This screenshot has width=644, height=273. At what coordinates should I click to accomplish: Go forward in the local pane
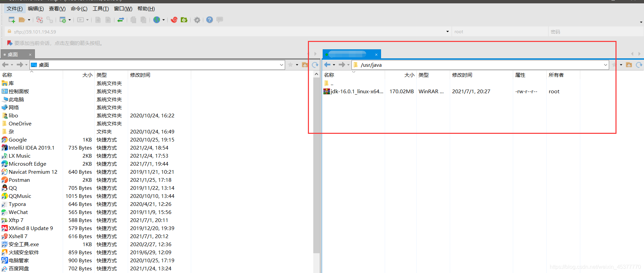[x=20, y=65]
